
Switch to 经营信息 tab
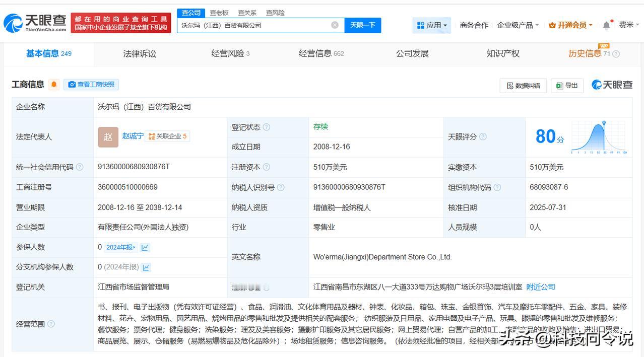click(x=321, y=53)
